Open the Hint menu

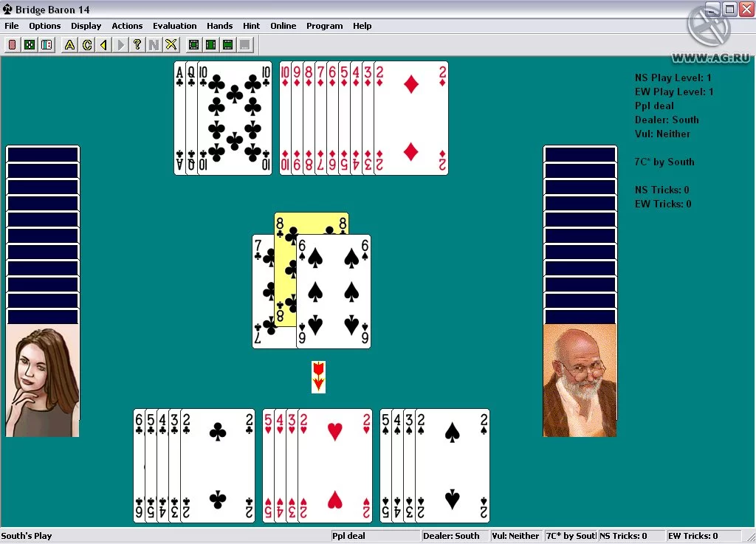pyautogui.click(x=251, y=26)
